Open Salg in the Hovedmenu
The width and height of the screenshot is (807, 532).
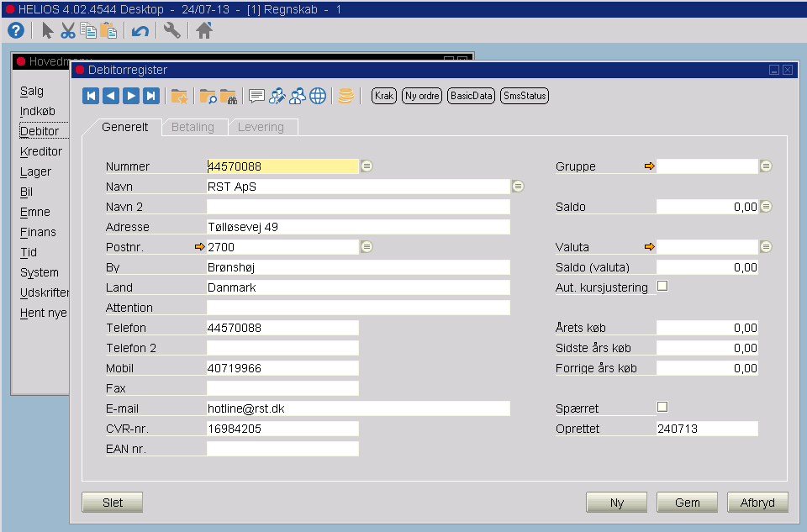(32, 91)
